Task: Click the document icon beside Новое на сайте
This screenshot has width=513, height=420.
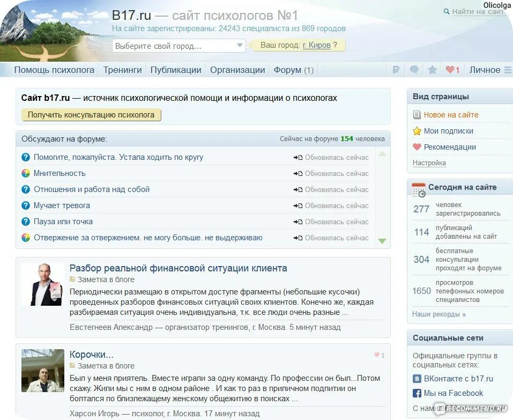Action: pyautogui.click(x=417, y=115)
